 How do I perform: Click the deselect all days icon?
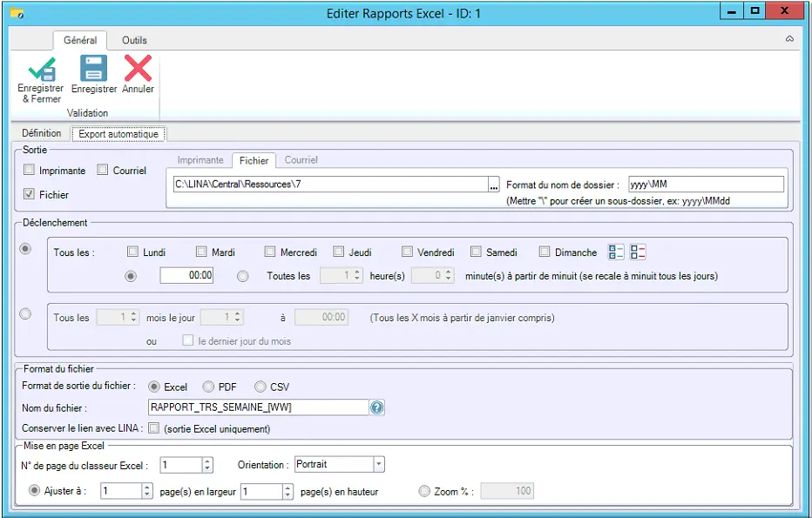click(638, 252)
